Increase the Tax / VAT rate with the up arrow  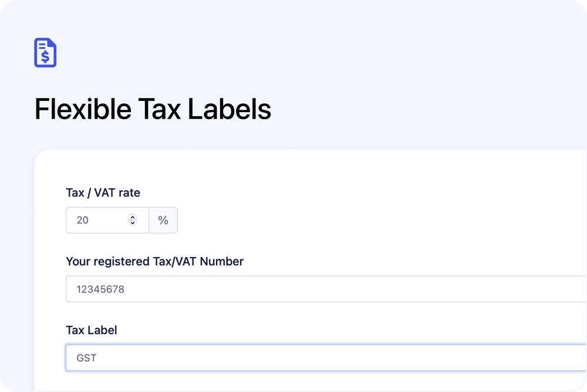pyautogui.click(x=133, y=216)
